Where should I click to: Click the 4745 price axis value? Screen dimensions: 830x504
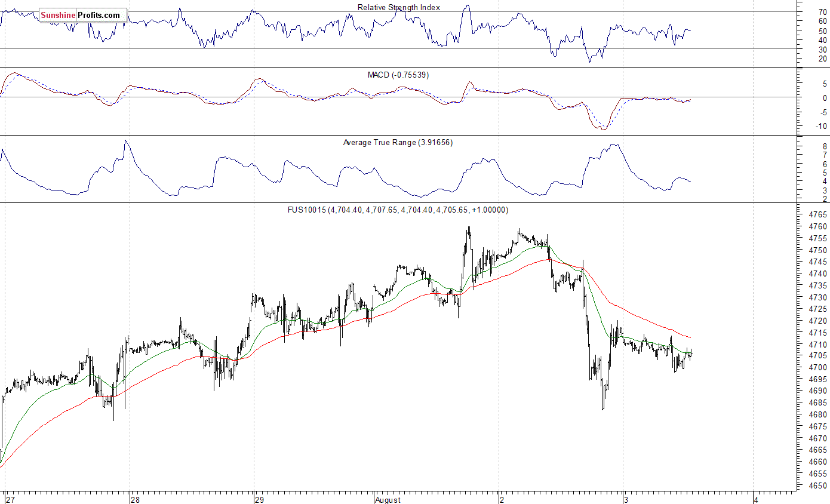coord(819,262)
